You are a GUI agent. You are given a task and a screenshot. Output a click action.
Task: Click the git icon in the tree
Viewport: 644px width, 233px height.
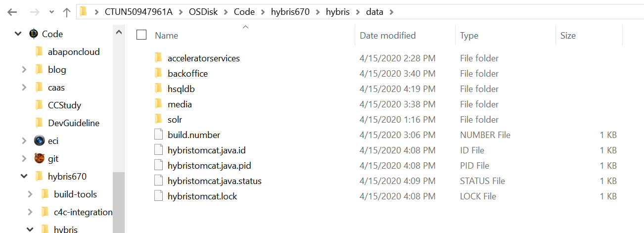[40, 158]
